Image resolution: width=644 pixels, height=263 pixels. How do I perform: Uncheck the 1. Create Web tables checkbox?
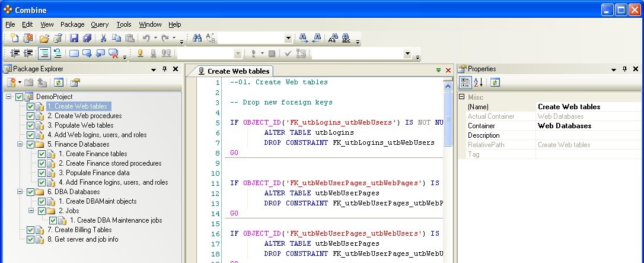(x=30, y=106)
